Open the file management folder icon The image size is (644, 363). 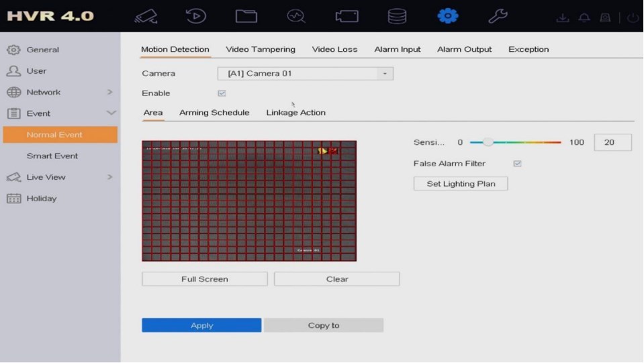pyautogui.click(x=246, y=16)
